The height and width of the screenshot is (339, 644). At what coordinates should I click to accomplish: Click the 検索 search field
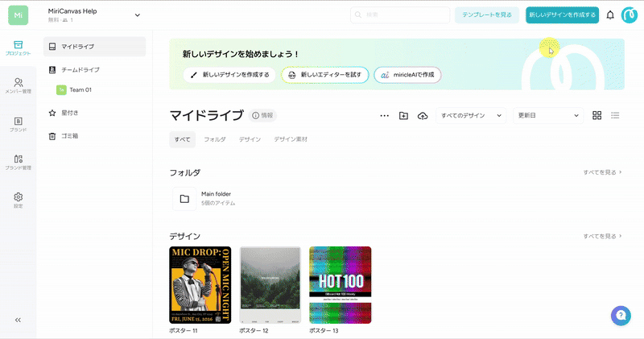(x=400, y=15)
